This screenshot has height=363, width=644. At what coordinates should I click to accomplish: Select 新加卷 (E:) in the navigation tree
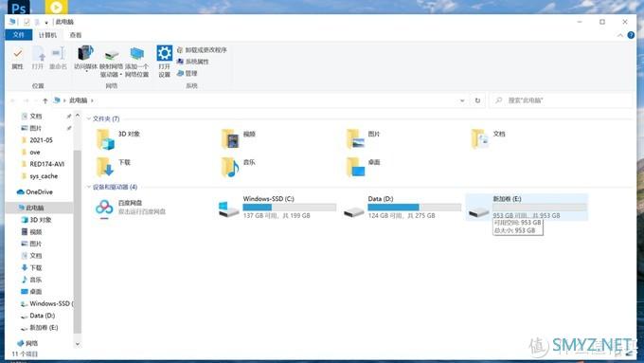tap(41, 327)
